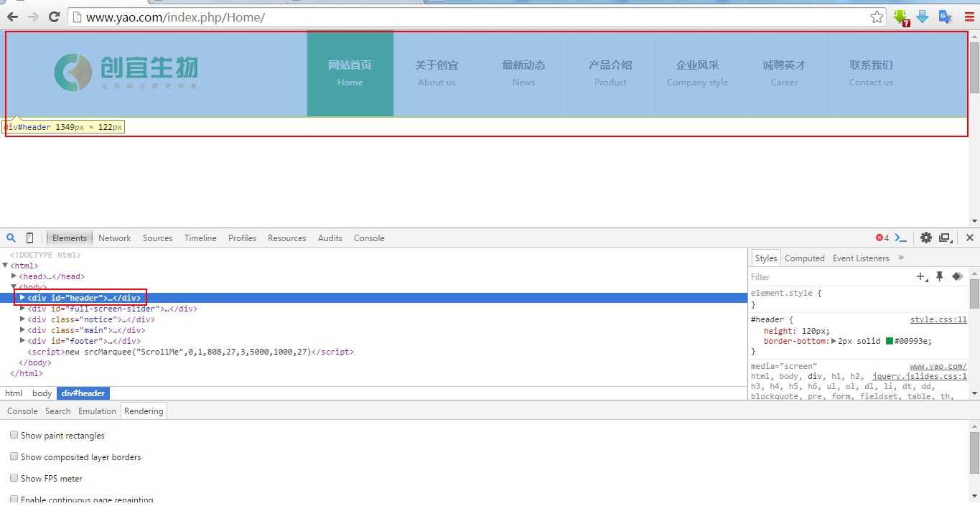Select the drawer Search tab

click(x=57, y=411)
